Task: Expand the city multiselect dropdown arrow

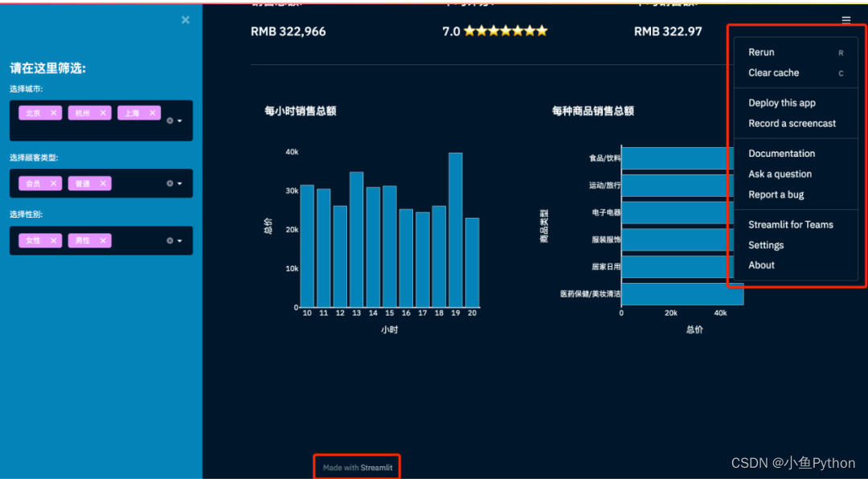Action: [180, 121]
